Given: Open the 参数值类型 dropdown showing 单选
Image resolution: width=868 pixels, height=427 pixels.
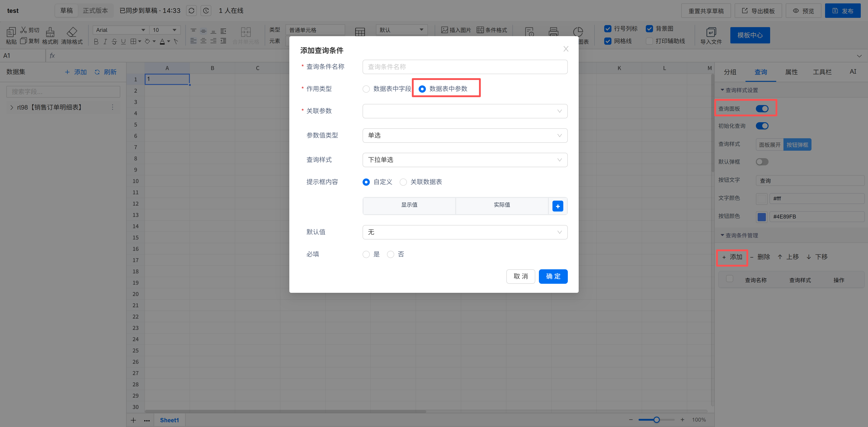Looking at the screenshot, I should pyautogui.click(x=465, y=135).
